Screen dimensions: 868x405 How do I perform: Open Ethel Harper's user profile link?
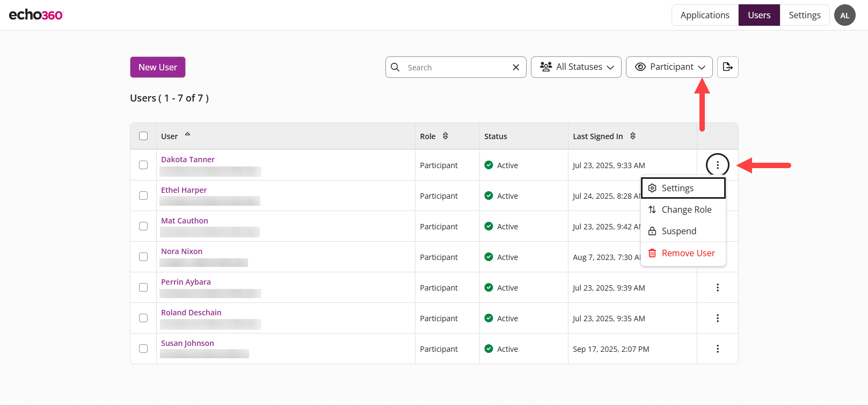click(184, 190)
